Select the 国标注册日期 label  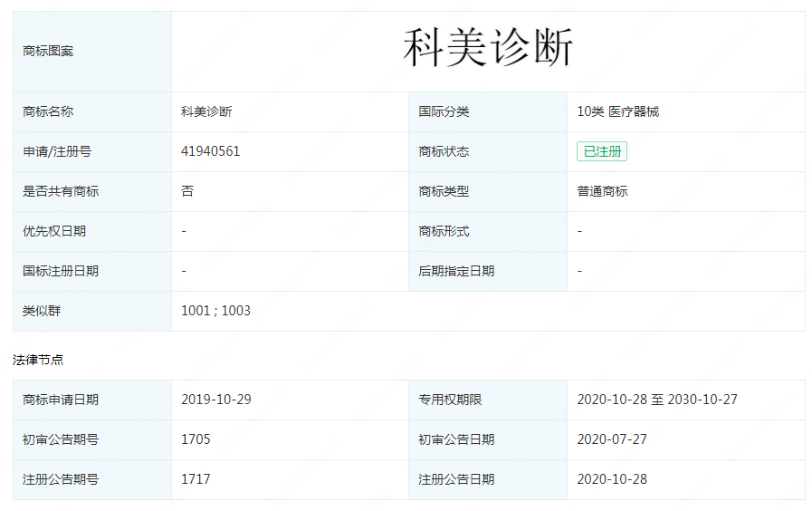click(x=61, y=271)
